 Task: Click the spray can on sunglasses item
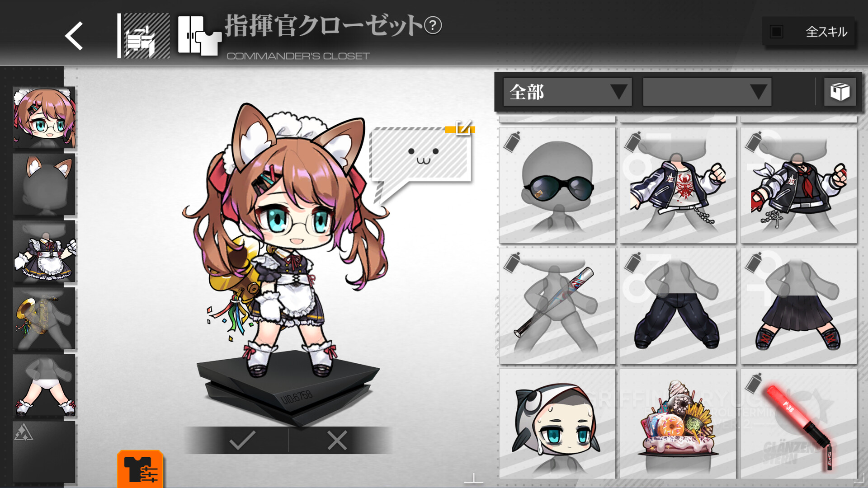point(512,141)
